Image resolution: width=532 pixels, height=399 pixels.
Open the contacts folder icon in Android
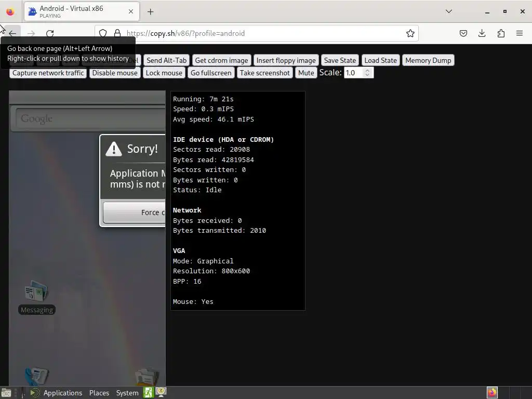[x=147, y=377]
